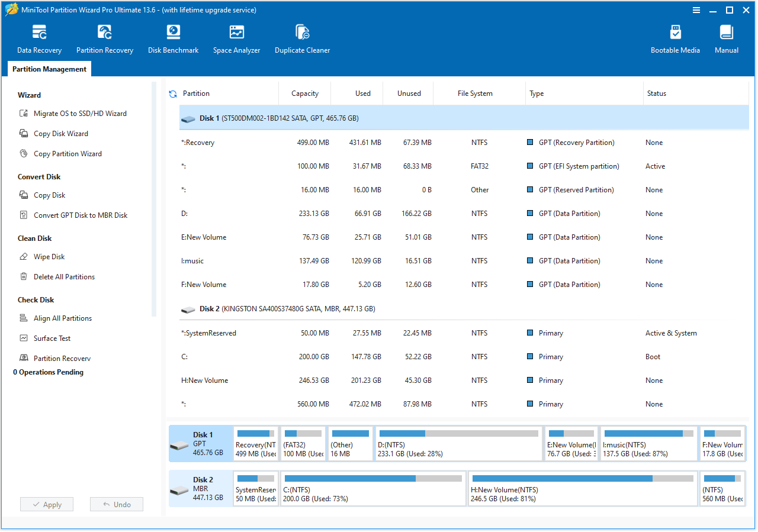758x532 pixels.
Task: Open the Data Recovery tool
Action: (x=39, y=39)
